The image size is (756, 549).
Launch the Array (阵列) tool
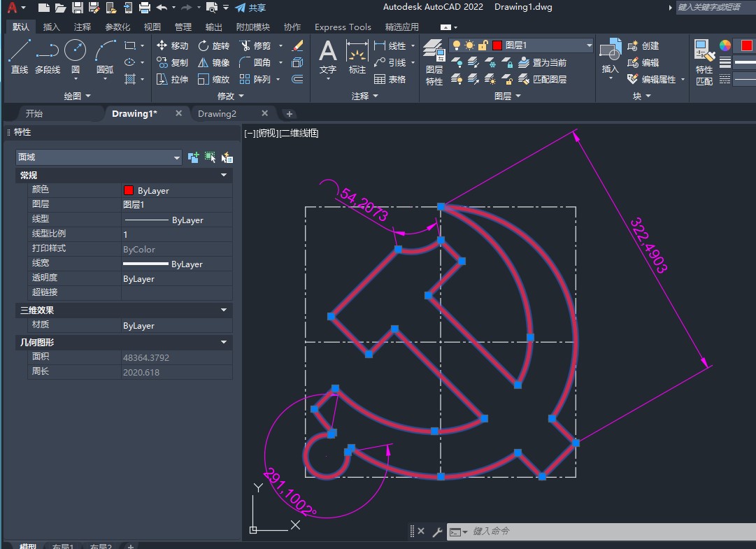(x=255, y=80)
